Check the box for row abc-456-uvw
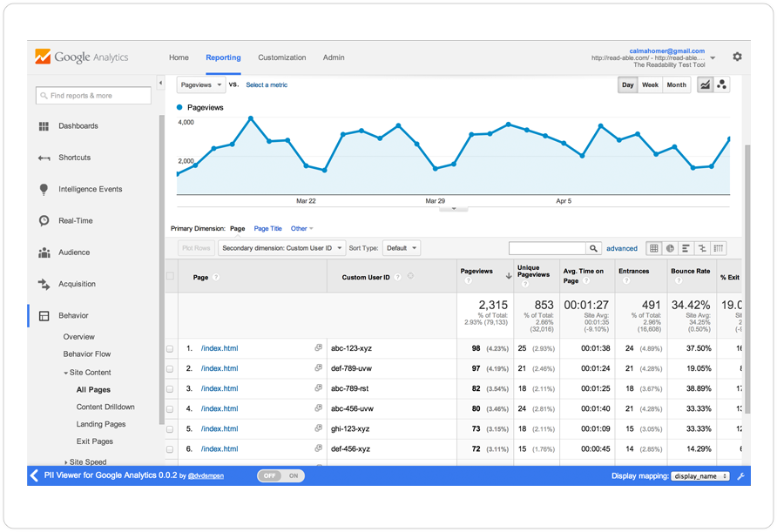777x532 pixels. point(170,409)
